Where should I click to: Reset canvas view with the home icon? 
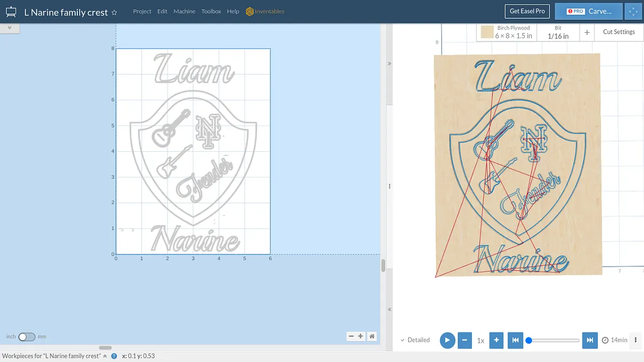click(372, 336)
